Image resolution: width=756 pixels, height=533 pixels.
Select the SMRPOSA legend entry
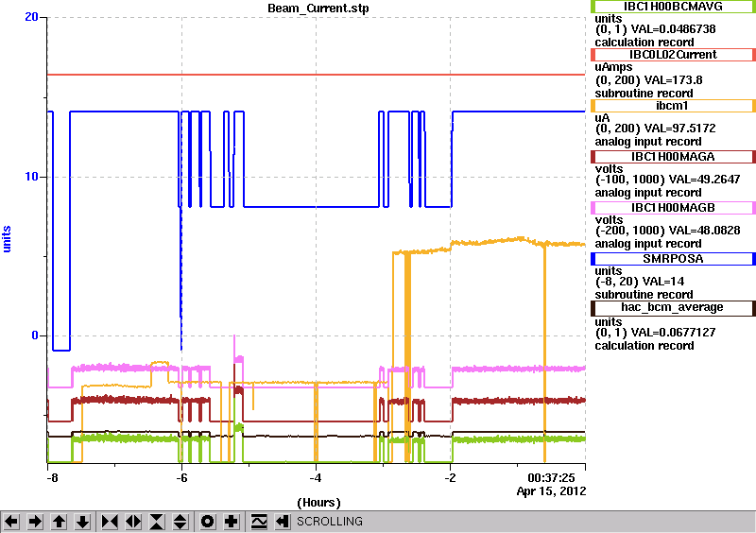tap(673, 259)
